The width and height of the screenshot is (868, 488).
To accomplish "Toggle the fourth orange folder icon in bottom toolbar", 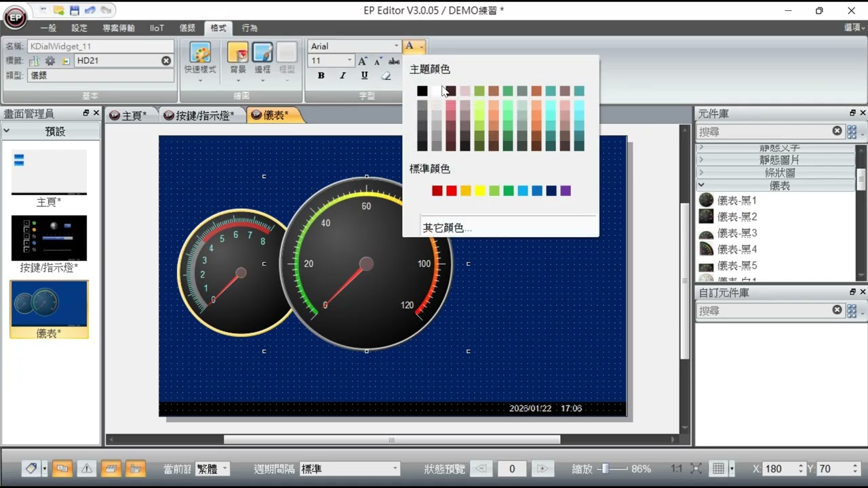I will (136, 468).
